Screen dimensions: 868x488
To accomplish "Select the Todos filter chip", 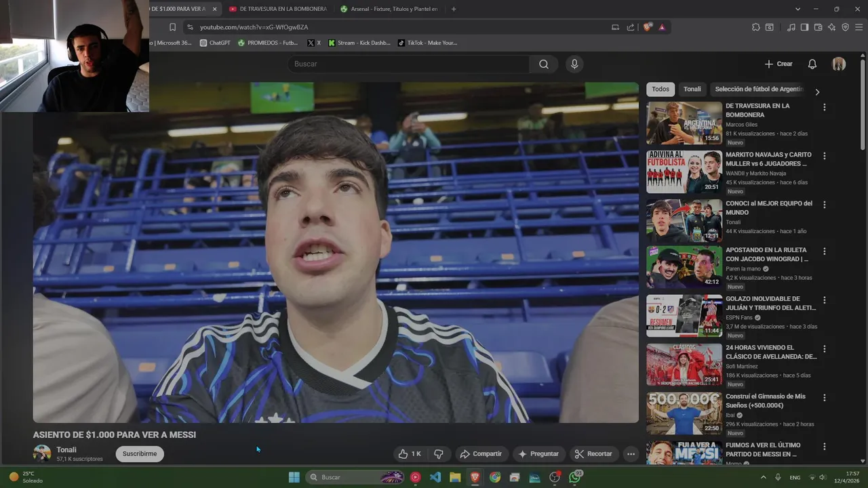I will pyautogui.click(x=660, y=89).
